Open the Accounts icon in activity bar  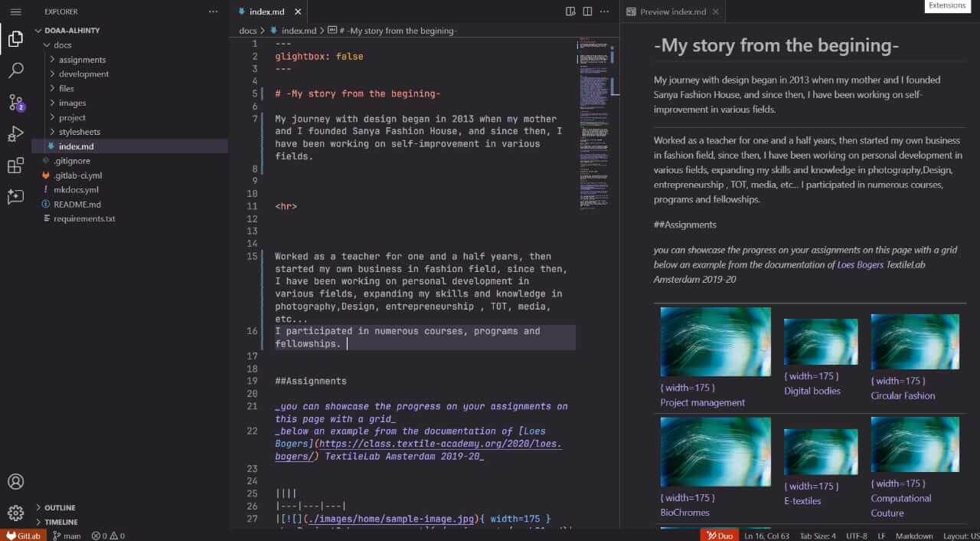click(x=15, y=482)
